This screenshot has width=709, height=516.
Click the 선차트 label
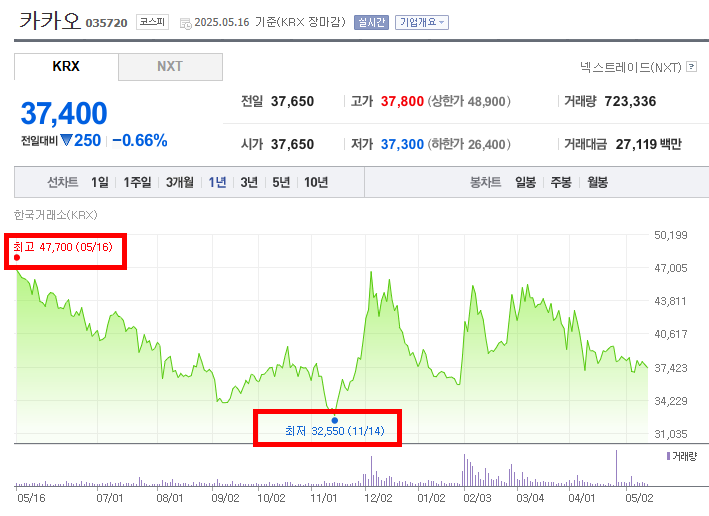63,182
